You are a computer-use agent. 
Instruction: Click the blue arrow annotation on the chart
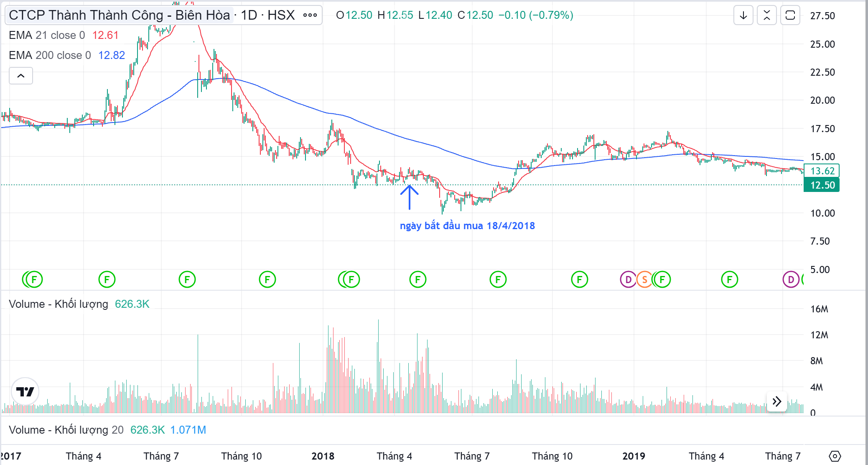pyautogui.click(x=410, y=197)
